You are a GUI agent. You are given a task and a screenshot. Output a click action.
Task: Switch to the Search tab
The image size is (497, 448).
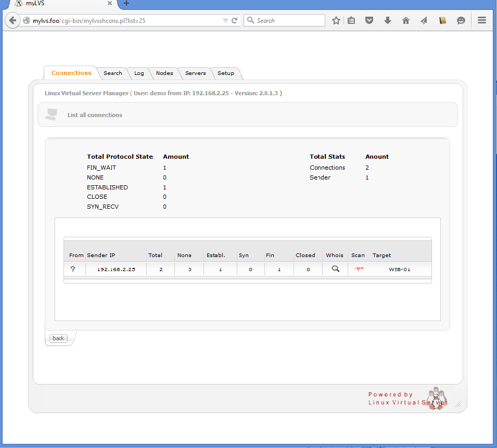click(112, 73)
